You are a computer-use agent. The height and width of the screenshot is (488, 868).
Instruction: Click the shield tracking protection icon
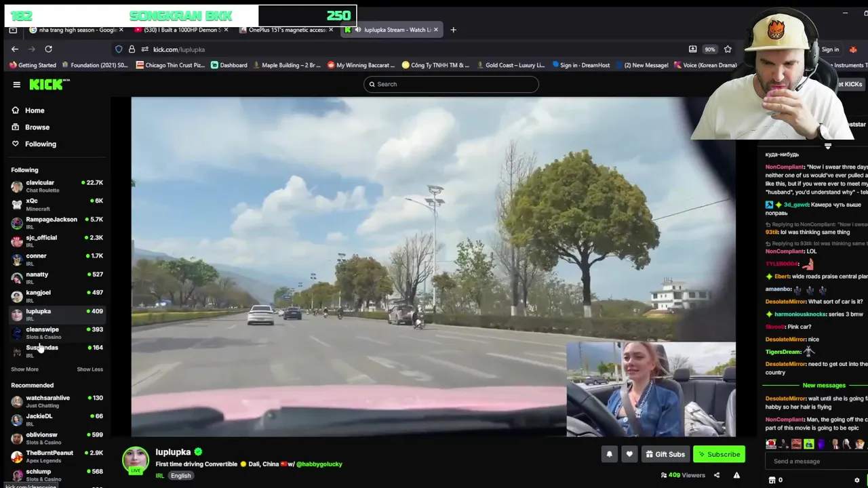pos(119,49)
